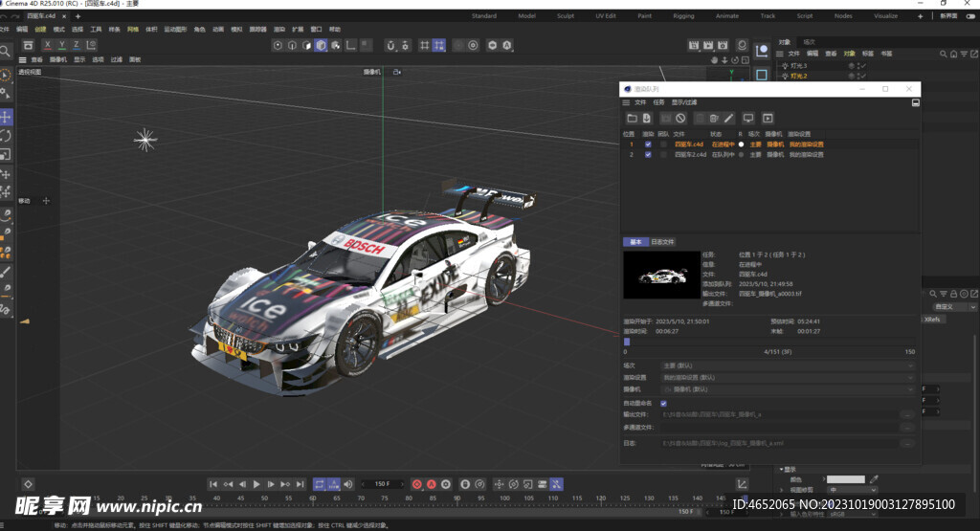980x531 pixels.
Task: Toggle the Z axis lock icon
Action: (x=77, y=45)
